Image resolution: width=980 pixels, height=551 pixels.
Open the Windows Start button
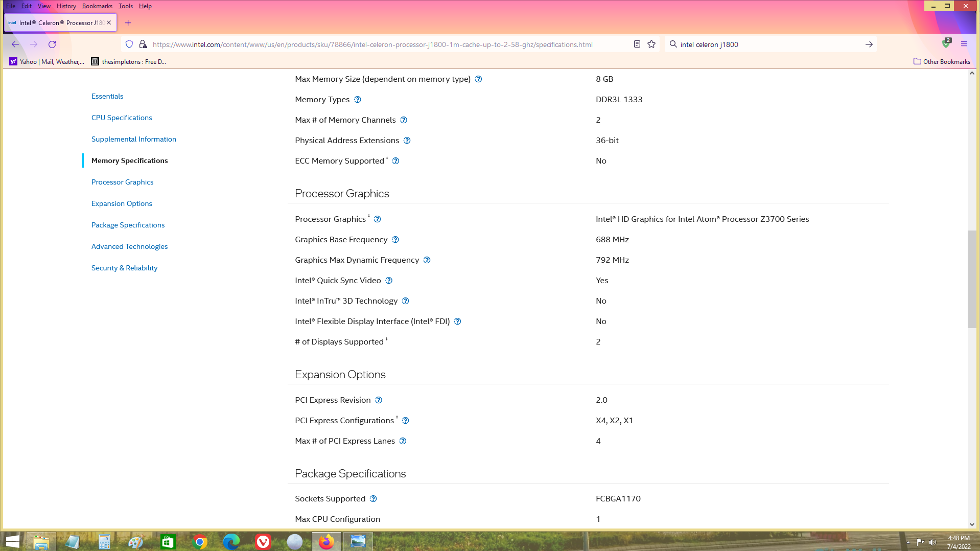tap(12, 541)
